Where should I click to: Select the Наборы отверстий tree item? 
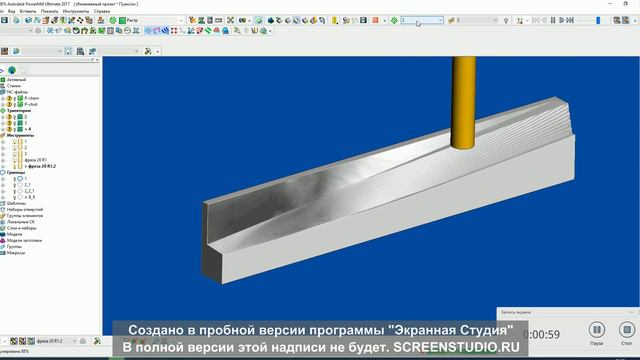tap(24, 209)
